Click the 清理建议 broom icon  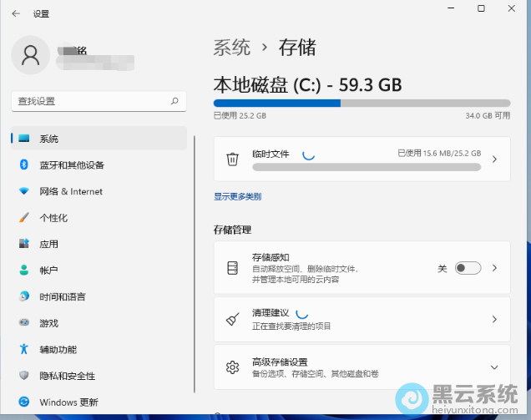click(233, 319)
